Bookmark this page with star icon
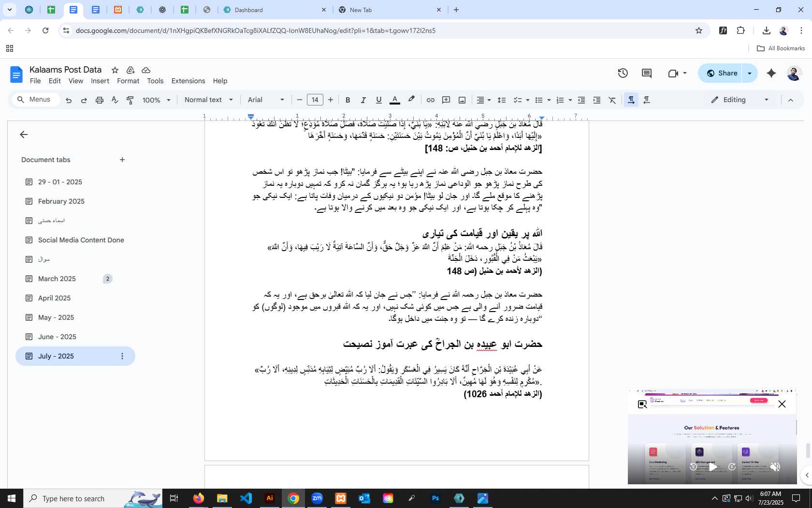Viewport: 812px width, 508px height. 699,30
